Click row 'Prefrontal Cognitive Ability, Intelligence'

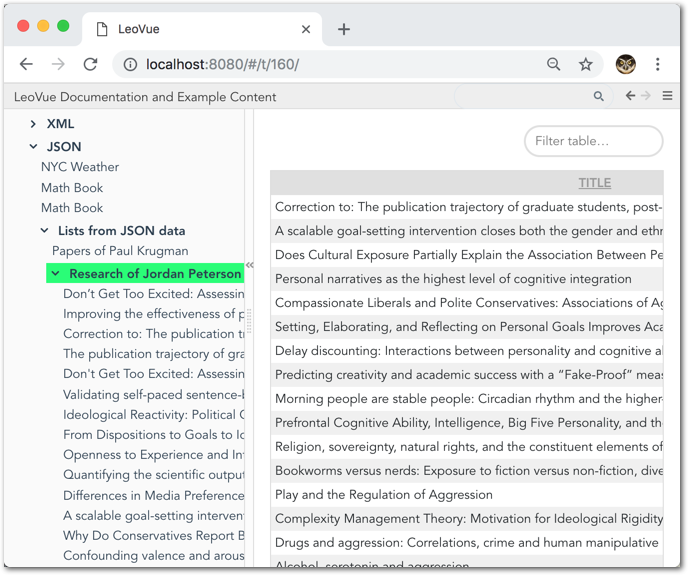[467, 423]
